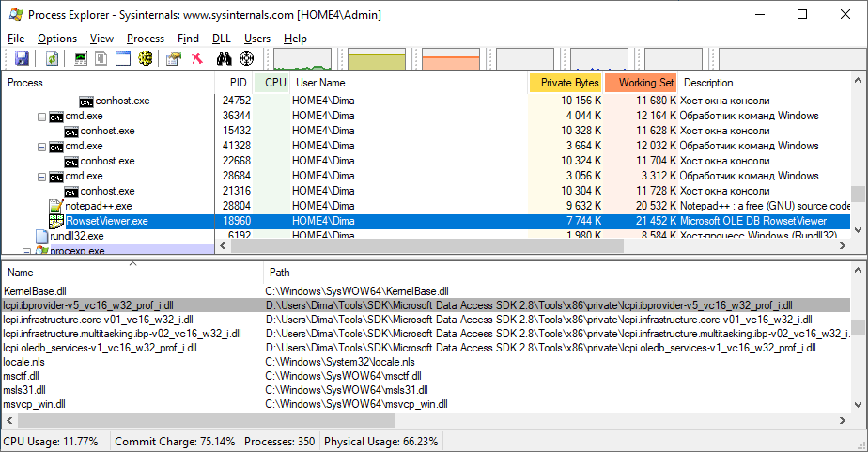Open the Find menu

188,39
